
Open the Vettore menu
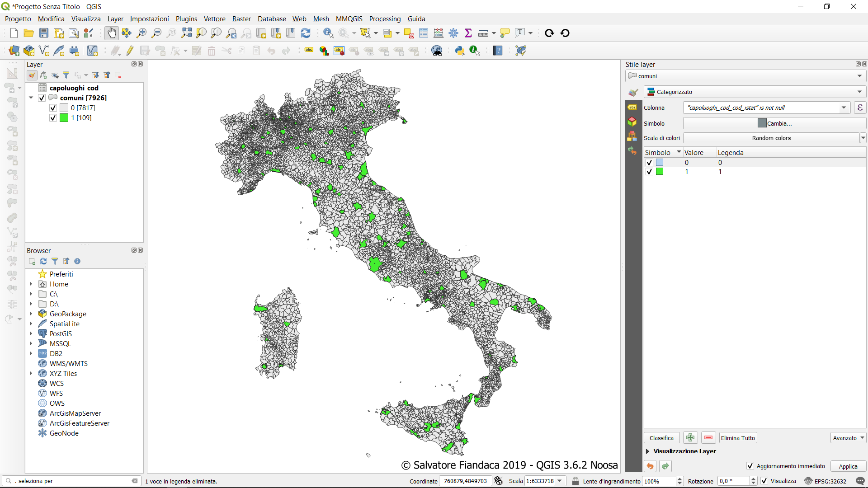pos(214,19)
